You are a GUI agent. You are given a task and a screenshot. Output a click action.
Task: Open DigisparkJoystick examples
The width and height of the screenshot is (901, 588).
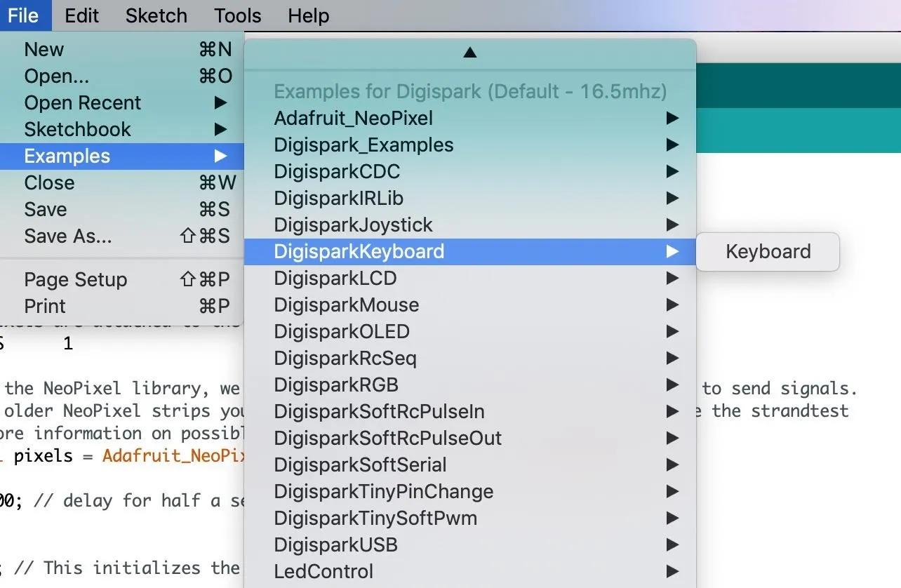click(x=470, y=225)
